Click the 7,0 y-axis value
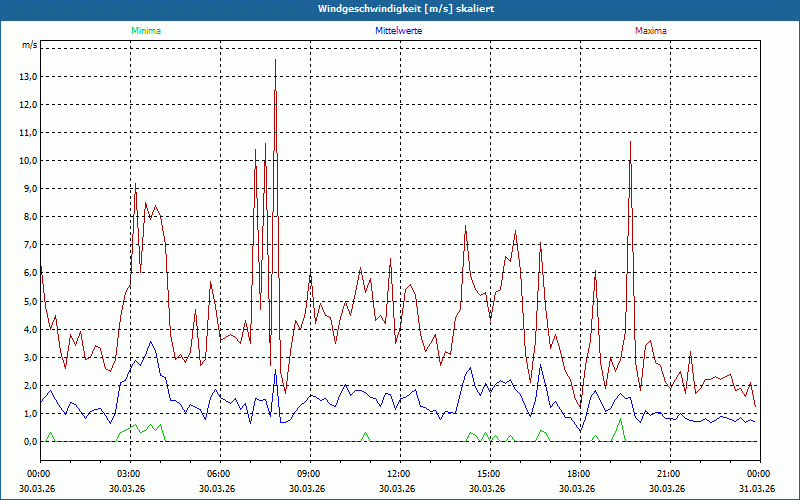The image size is (800, 500). 30,245
